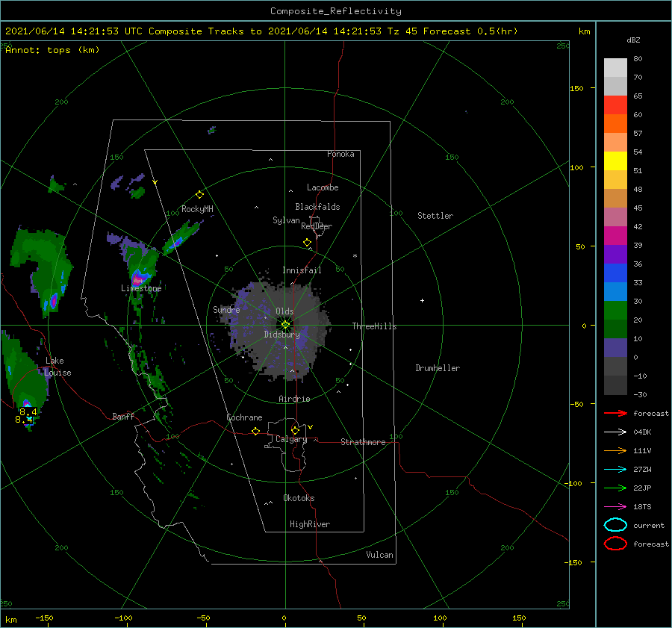Image resolution: width=672 pixels, height=628 pixels.
Task: Click the Sundre town label
Action: (226, 309)
